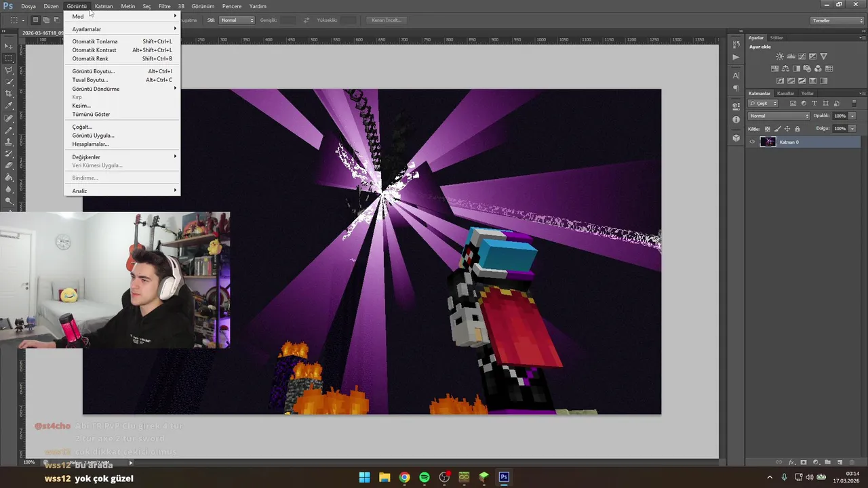Open the Info panel icon
Image resolution: width=868 pixels, height=488 pixels.
pos(736,119)
